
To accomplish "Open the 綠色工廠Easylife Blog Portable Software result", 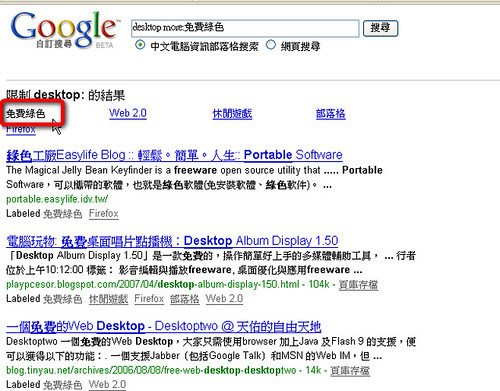I will click(174, 155).
